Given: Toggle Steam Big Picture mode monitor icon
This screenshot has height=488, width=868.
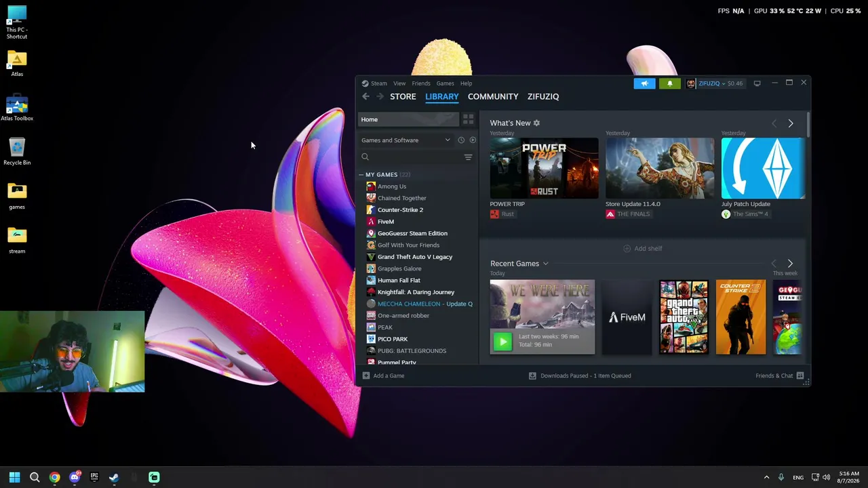Looking at the screenshot, I should click(757, 83).
